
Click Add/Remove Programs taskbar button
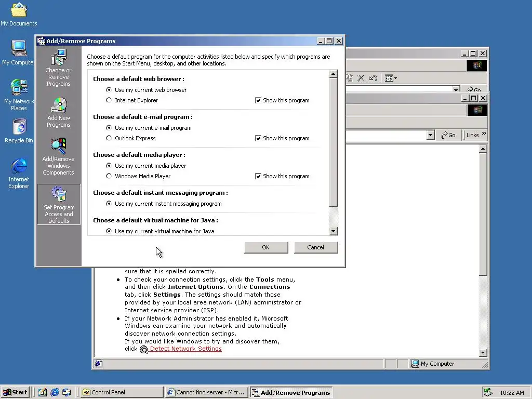tap(291, 393)
